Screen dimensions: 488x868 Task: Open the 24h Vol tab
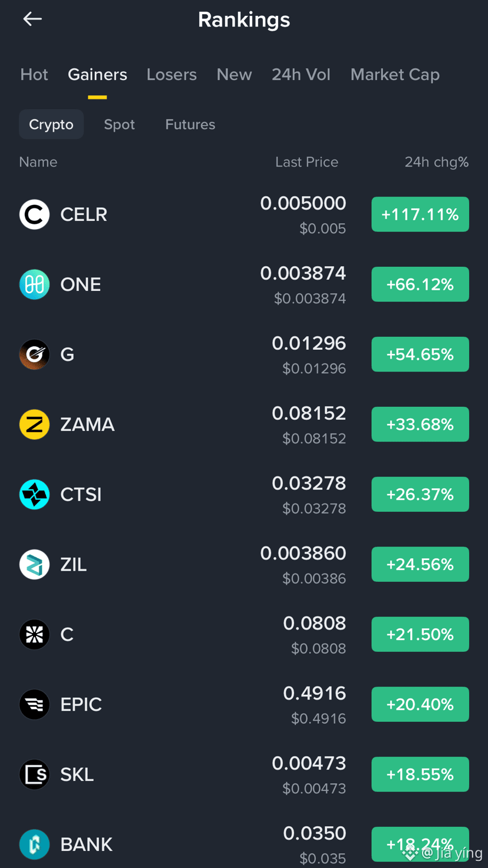click(x=301, y=75)
